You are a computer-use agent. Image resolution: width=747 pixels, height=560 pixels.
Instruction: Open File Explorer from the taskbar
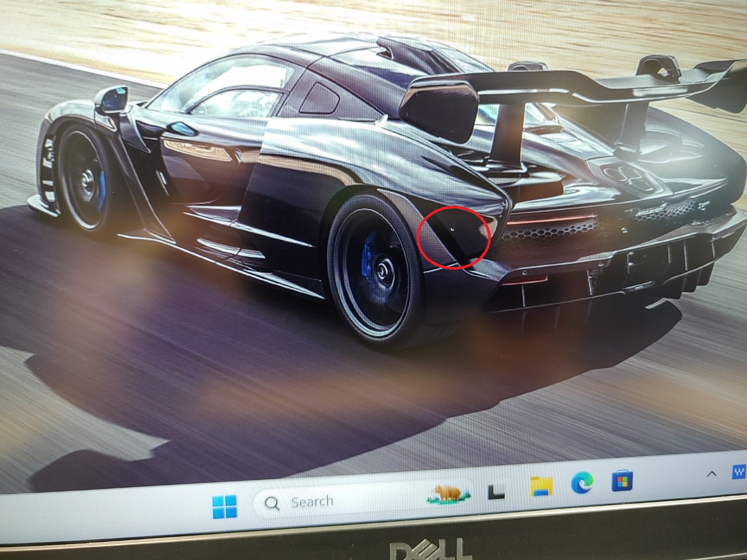point(541,486)
